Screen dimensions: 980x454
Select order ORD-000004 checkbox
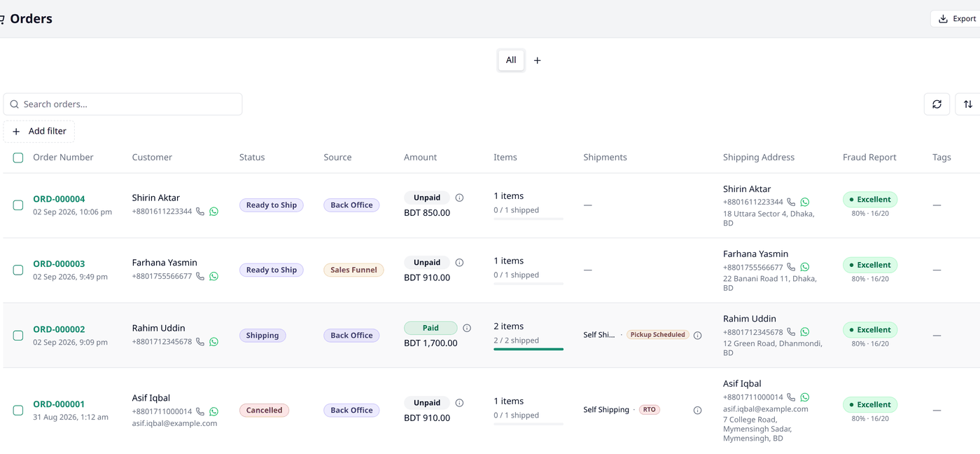(18, 205)
